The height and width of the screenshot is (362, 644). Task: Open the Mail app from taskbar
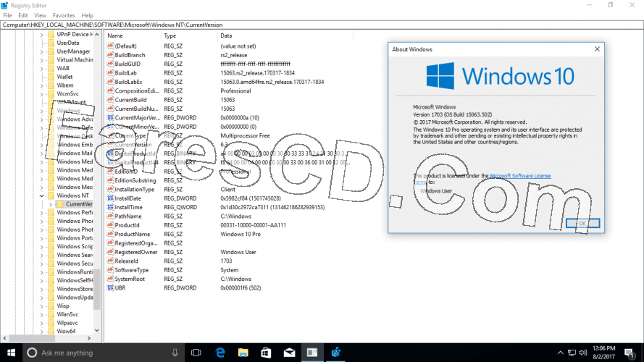tap(289, 353)
